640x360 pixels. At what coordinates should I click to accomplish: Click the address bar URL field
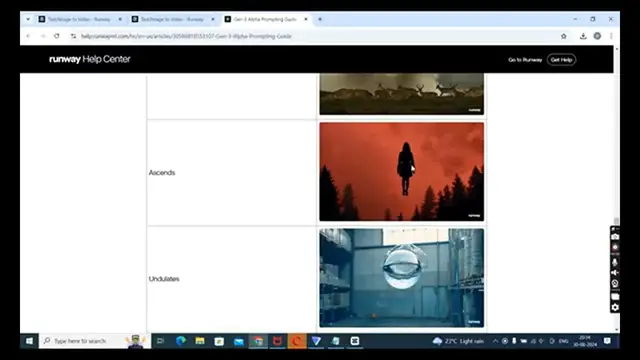[314, 36]
